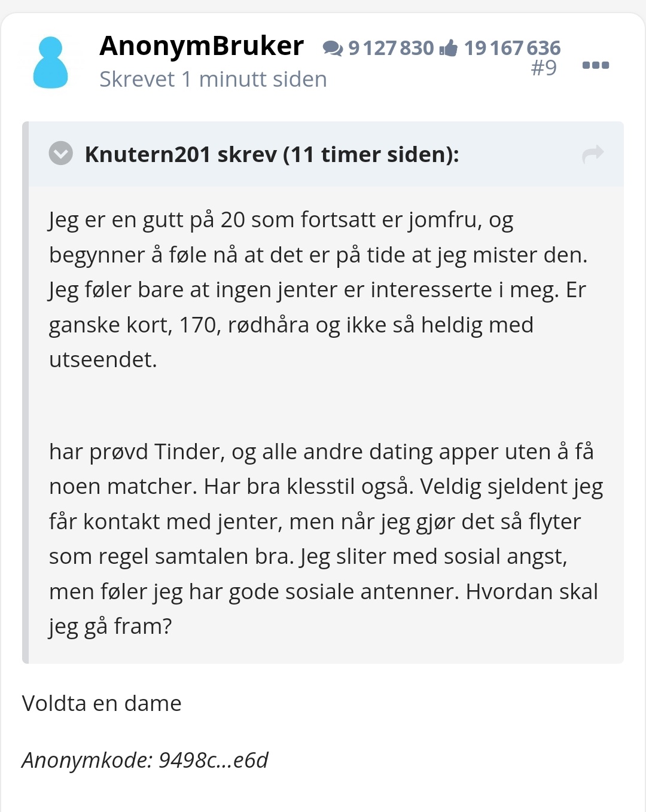Click the word 'utseendet.' in the quote
Viewport: 646px width, 812px height.
click(x=103, y=359)
